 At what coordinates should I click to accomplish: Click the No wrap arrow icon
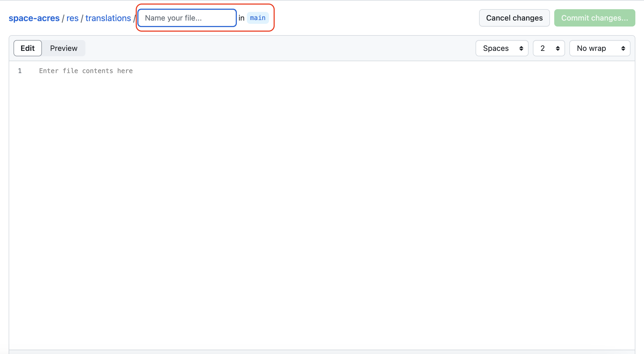[x=623, y=48]
